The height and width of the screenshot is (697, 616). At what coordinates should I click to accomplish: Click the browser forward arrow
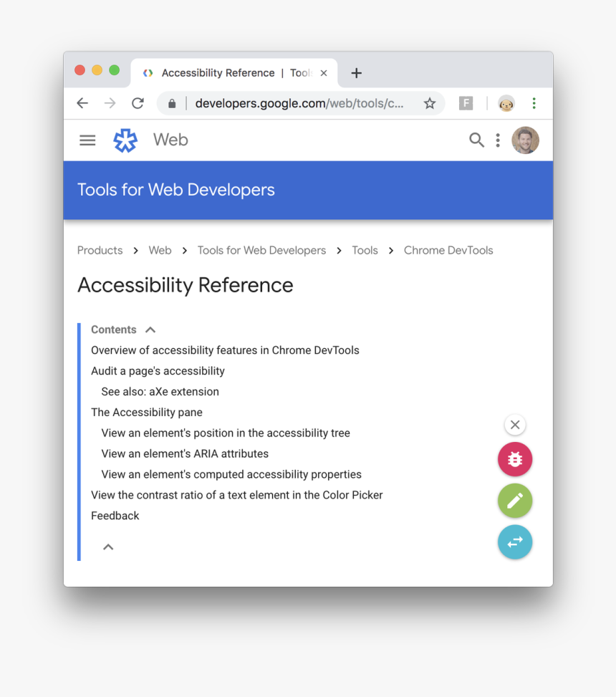click(110, 103)
